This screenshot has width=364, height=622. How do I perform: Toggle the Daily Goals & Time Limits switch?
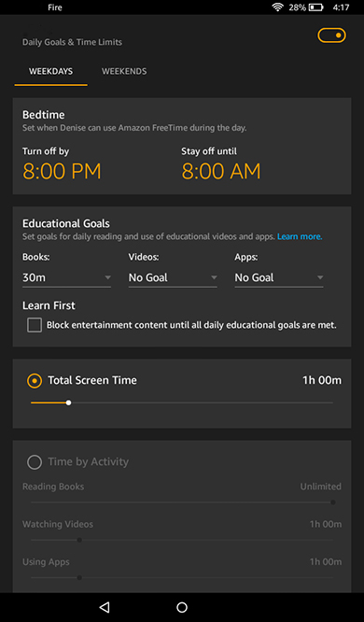click(x=331, y=35)
